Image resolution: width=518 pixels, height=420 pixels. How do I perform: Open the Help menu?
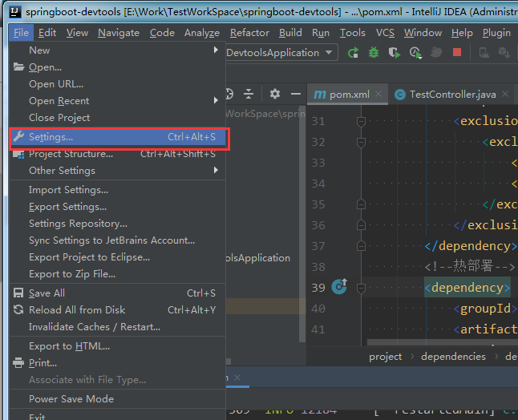(x=462, y=33)
